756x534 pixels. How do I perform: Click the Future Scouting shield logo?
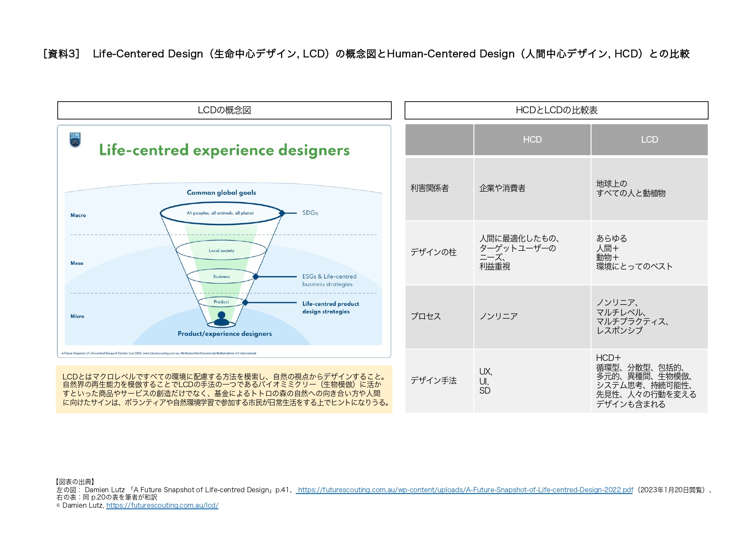[75, 140]
